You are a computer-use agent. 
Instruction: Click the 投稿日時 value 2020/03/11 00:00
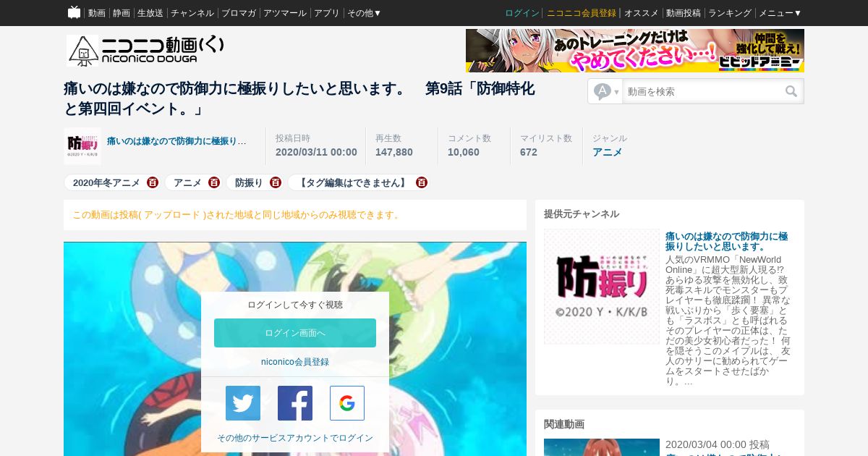click(316, 152)
